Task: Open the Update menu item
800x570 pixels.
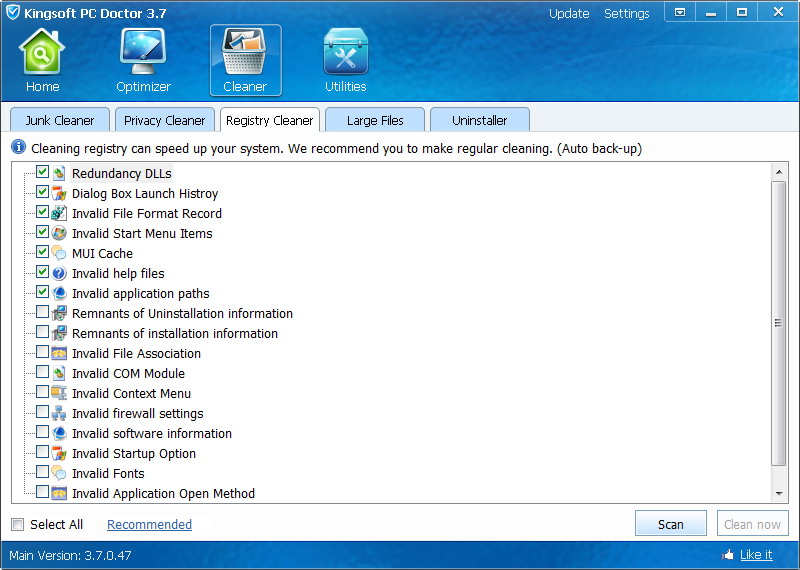Action: tap(569, 13)
